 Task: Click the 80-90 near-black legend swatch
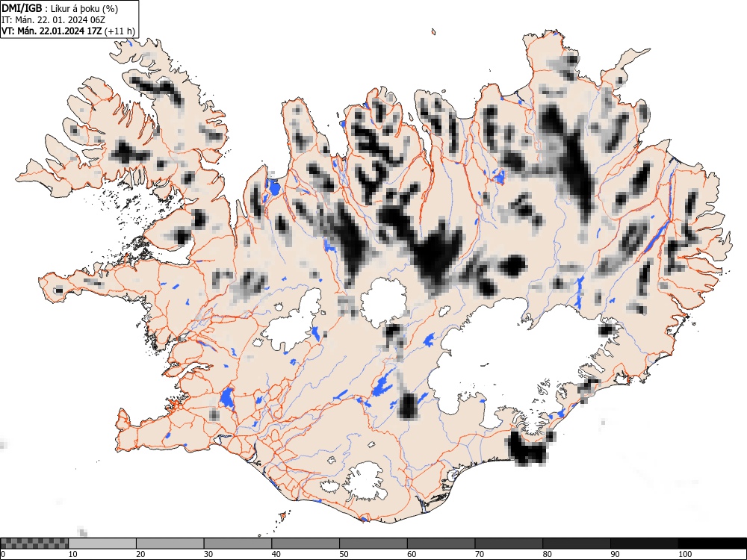[x=576, y=544]
